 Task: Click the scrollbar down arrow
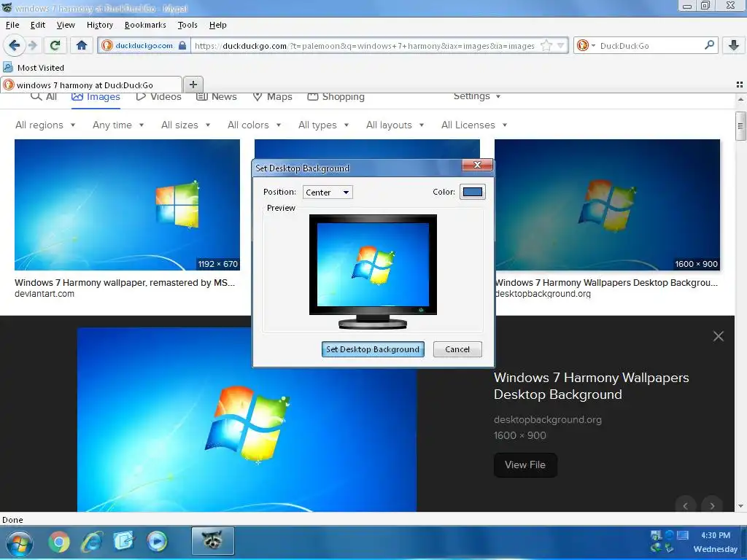tap(740, 506)
